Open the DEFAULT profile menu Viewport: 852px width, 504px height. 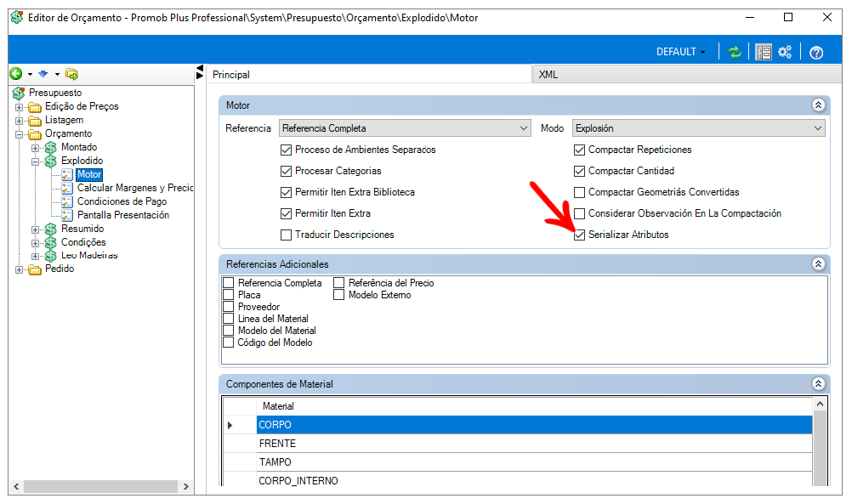pyautogui.click(x=681, y=52)
